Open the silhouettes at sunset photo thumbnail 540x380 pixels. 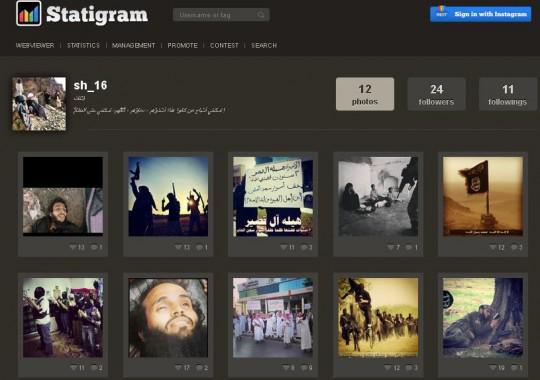point(168,196)
